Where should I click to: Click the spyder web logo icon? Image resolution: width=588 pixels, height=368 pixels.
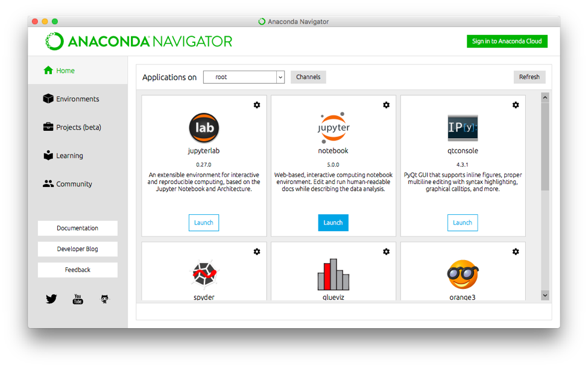click(204, 273)
